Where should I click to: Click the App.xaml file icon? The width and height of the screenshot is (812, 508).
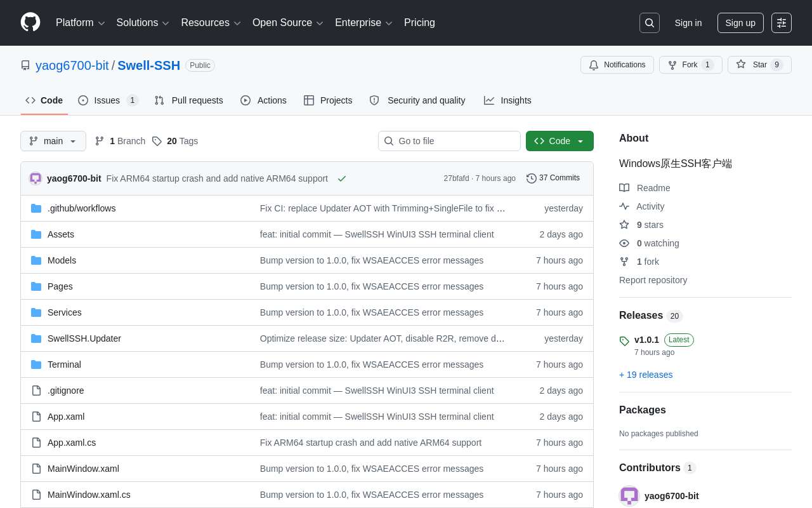click(36, 417)
